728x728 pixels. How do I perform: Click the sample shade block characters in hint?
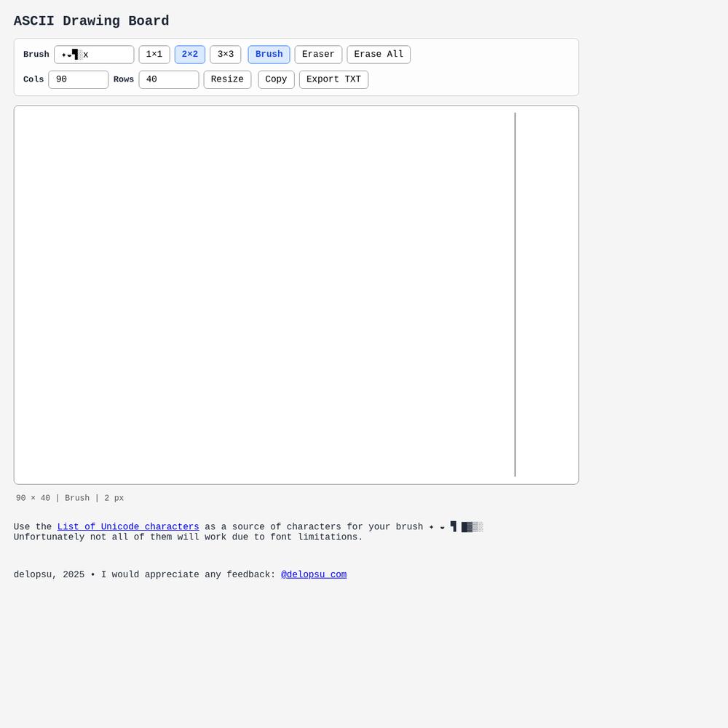pyautogui.click(x=472, y=527)
